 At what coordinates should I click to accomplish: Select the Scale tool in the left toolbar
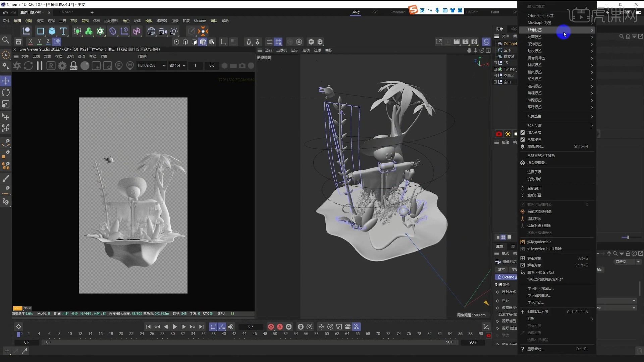5,104
